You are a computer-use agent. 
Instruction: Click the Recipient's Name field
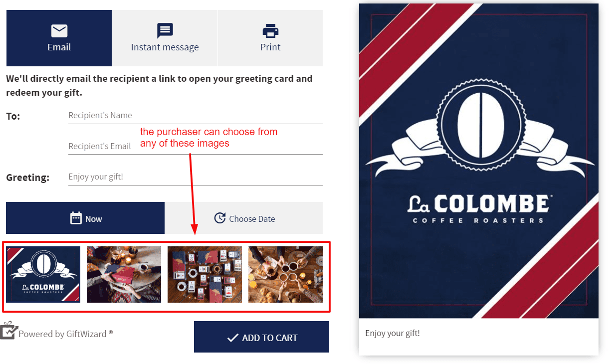pyautogui.click(x=196, y=116)
